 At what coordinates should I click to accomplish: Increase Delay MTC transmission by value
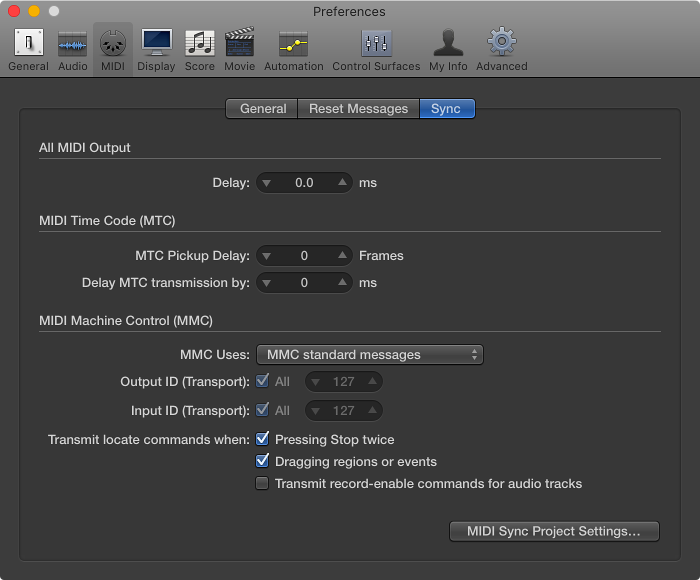pos(342,282)
